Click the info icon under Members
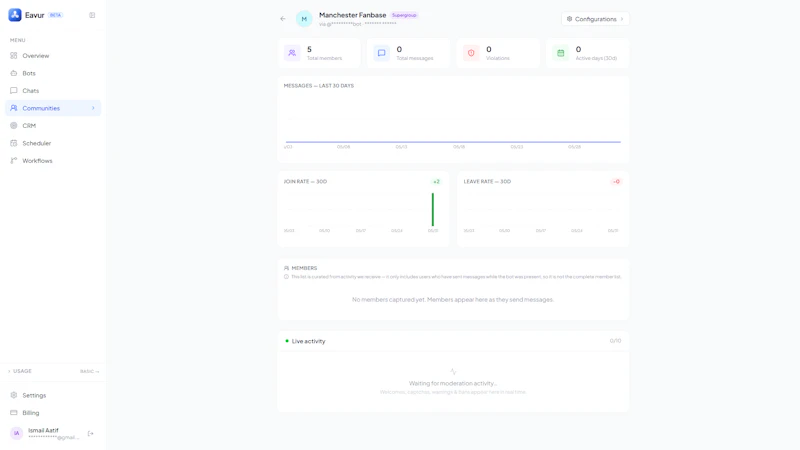This screenshot has height=450, width=800. coord(286,277)
